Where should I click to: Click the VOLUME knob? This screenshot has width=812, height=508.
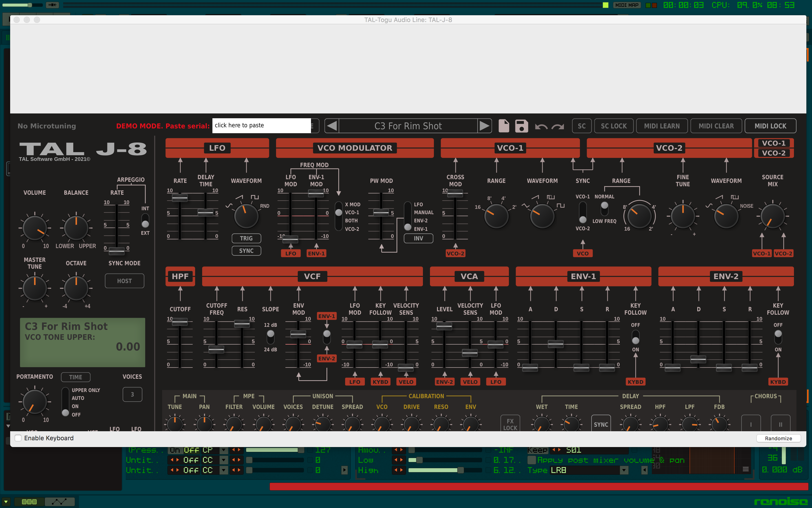coord(35,228)
